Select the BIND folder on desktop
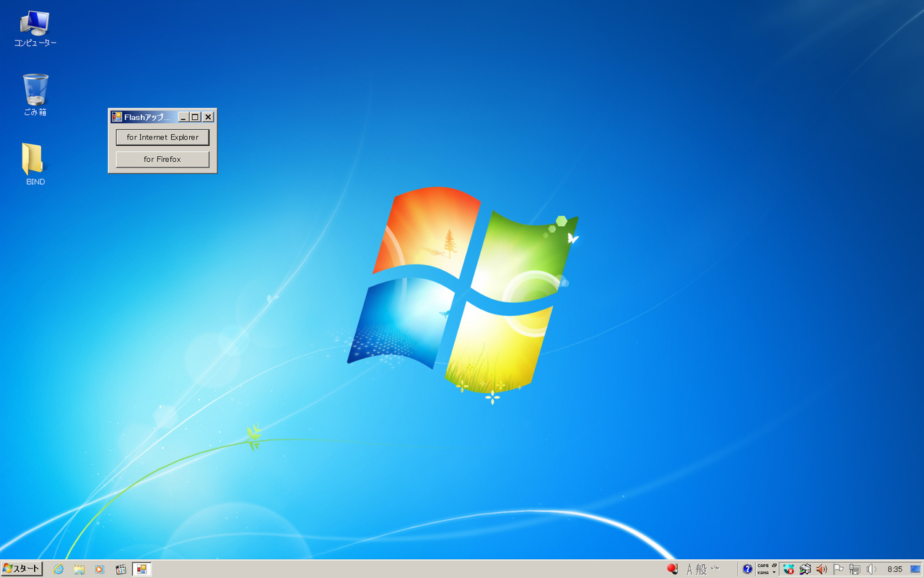Image resolution: width=924 pixels, height=578 pixels. tap(35, 164)
